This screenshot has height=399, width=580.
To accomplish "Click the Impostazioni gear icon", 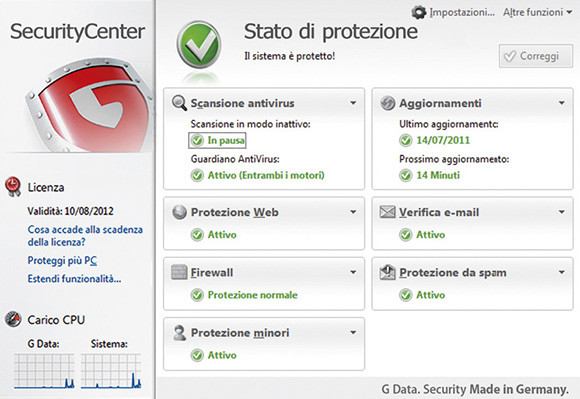I will tap(419, 12).
